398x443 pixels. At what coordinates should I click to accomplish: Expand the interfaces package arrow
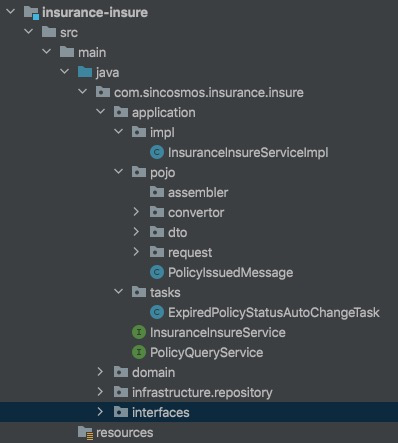click(x=100, y=412)
